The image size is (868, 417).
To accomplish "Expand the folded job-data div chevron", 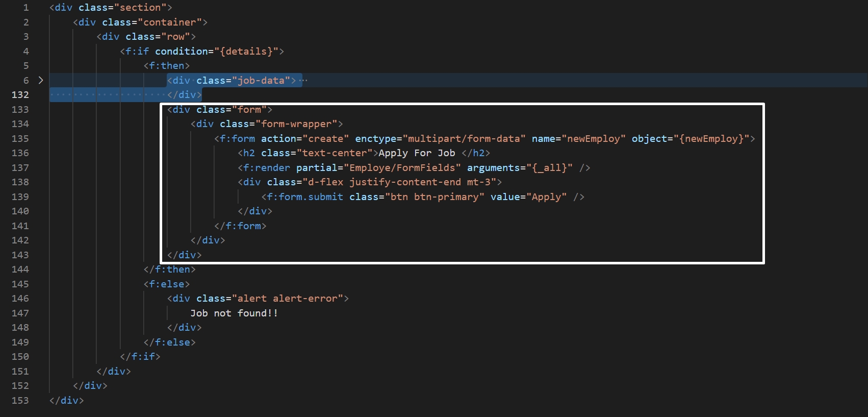I will click(x=41, y=80).
